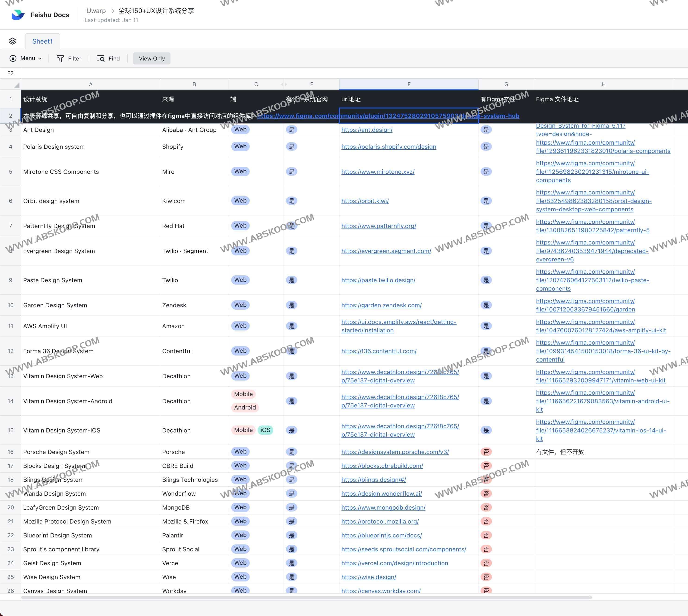Open the https://ant.design/ link

(x=367, y=130)
